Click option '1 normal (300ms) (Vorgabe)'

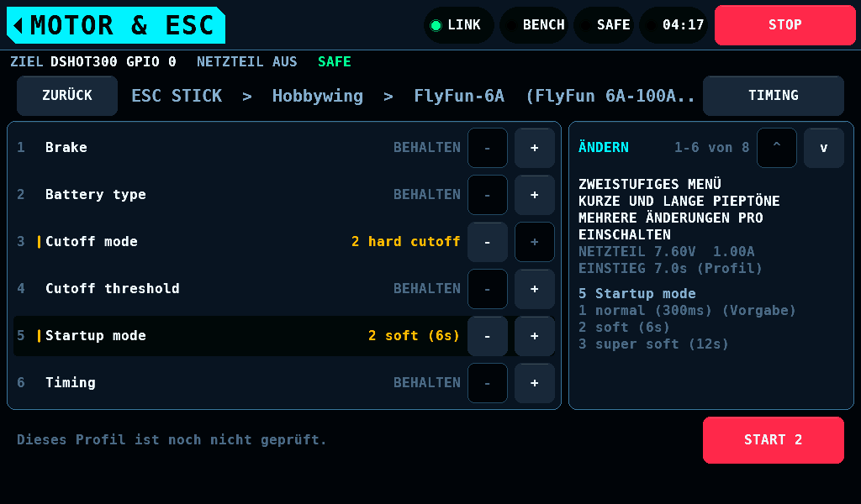(687, 311)
